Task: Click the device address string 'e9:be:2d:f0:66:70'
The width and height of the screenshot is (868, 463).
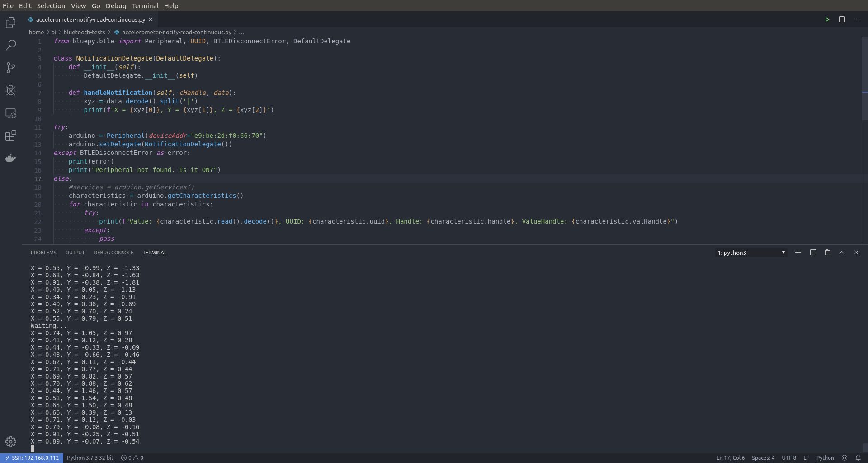Action: coord(226,136)
